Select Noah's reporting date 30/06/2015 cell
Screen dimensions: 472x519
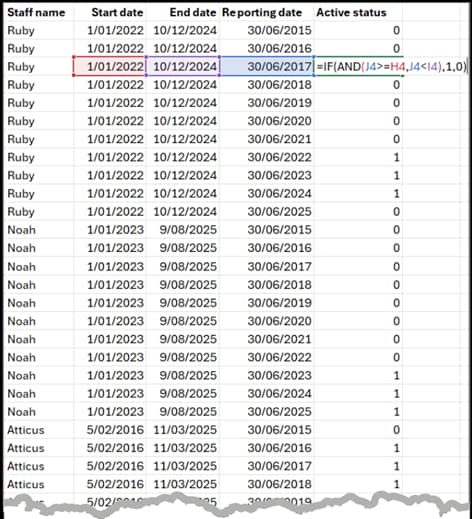click(x=267, y=230)
